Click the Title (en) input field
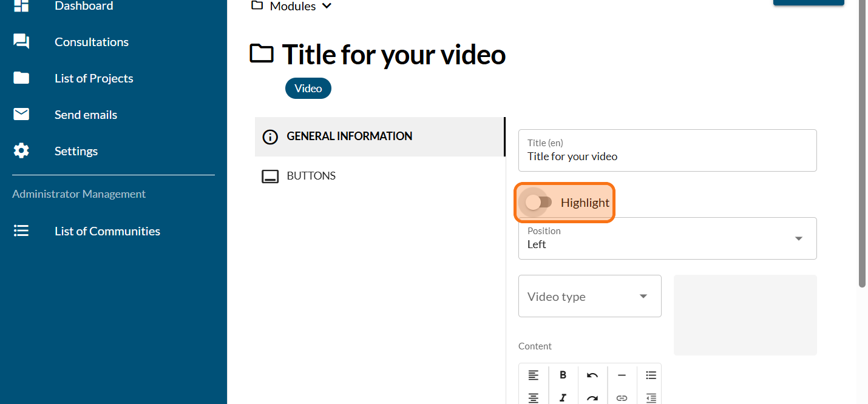Screen dimensions: 868x404 click(x=667, y=157)
